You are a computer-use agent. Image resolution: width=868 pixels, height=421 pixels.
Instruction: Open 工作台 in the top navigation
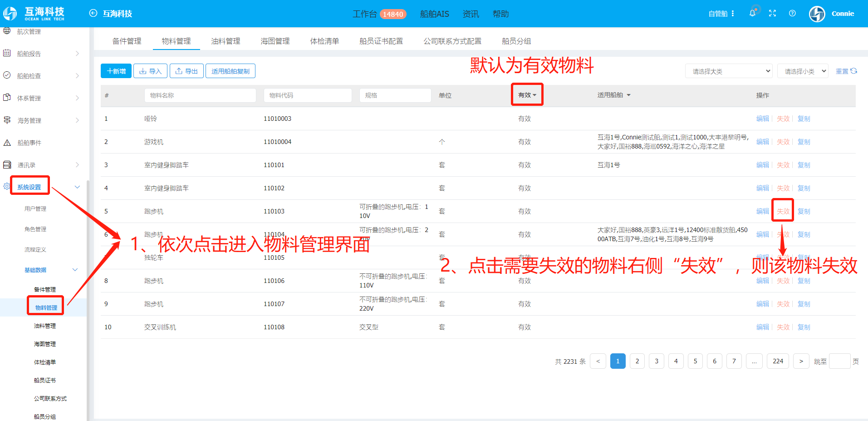364,14
